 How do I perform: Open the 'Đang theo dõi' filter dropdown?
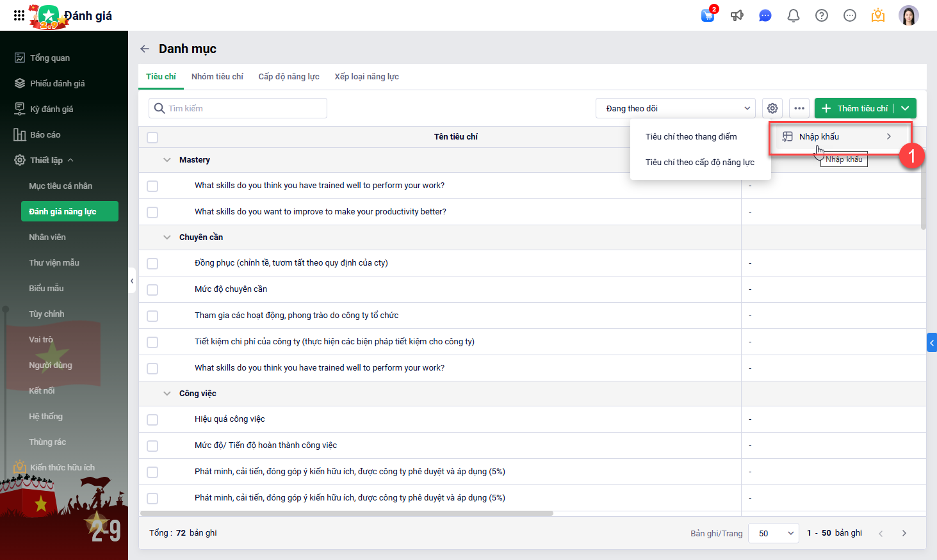676,108
